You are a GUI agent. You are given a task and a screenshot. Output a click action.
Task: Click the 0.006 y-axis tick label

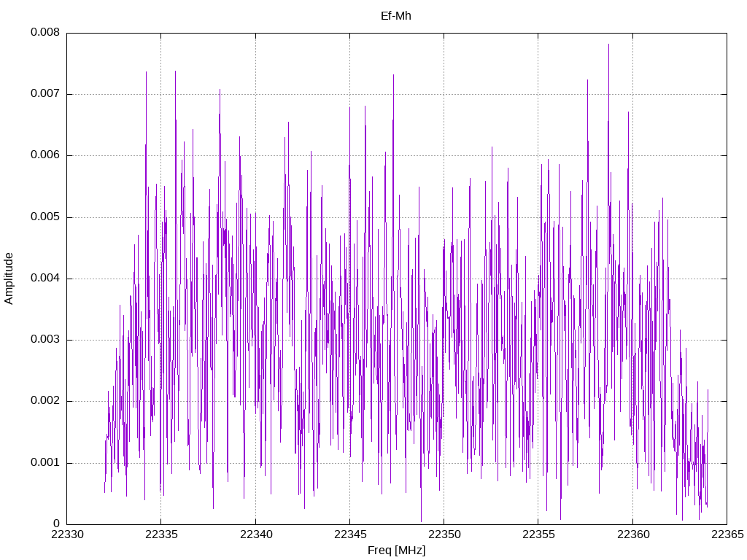[x=45, y=155]
